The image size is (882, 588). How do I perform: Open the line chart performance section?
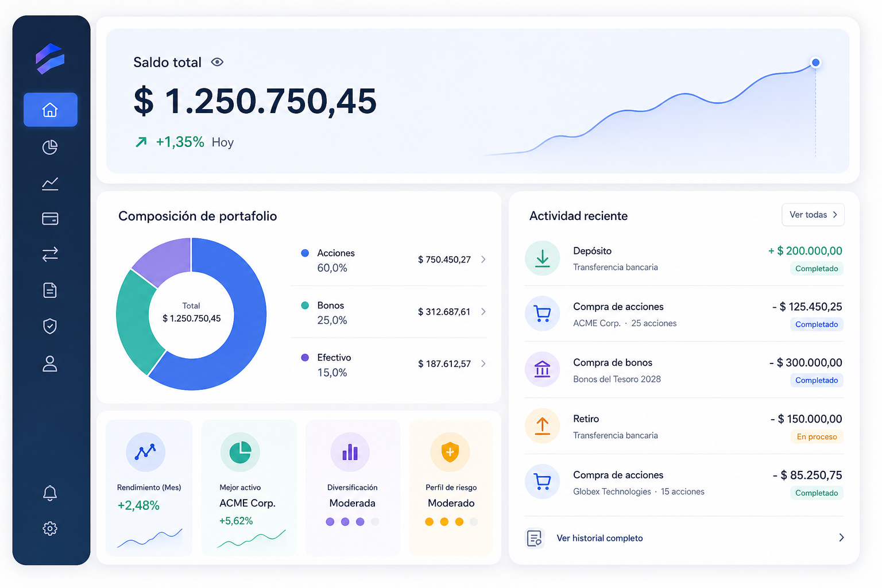coord(50,184)
